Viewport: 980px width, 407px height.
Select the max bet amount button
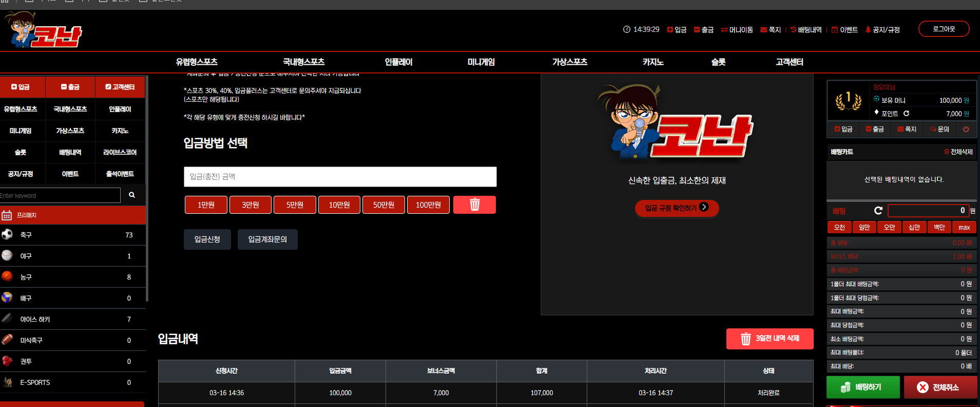pos(964,227)
